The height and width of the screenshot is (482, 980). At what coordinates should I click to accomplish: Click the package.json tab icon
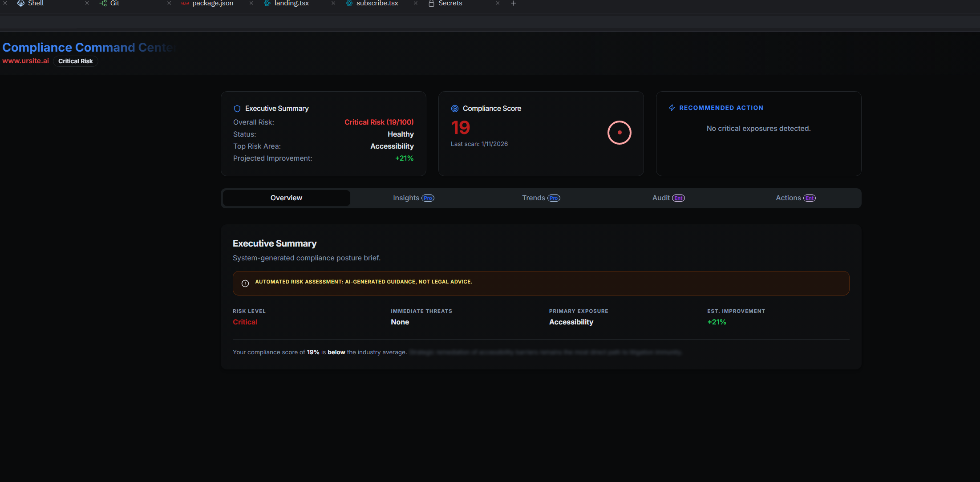click(184, 3)
